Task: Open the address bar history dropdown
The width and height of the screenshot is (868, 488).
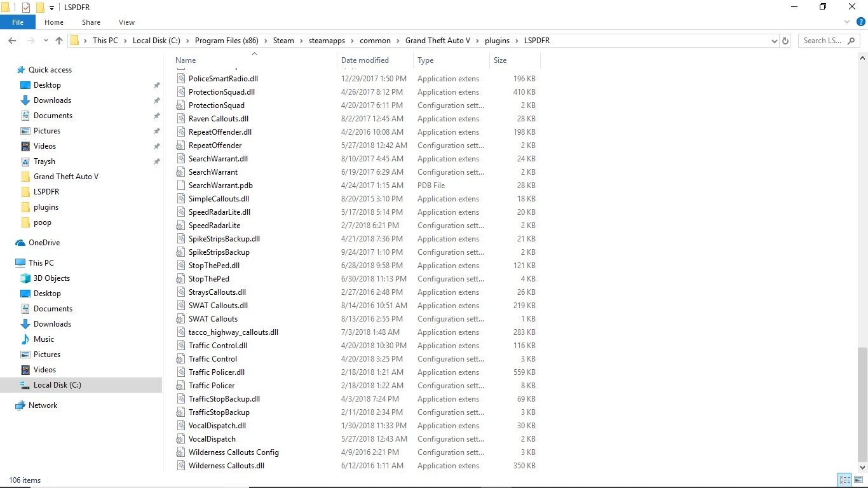Action: (x=774, y=41)
